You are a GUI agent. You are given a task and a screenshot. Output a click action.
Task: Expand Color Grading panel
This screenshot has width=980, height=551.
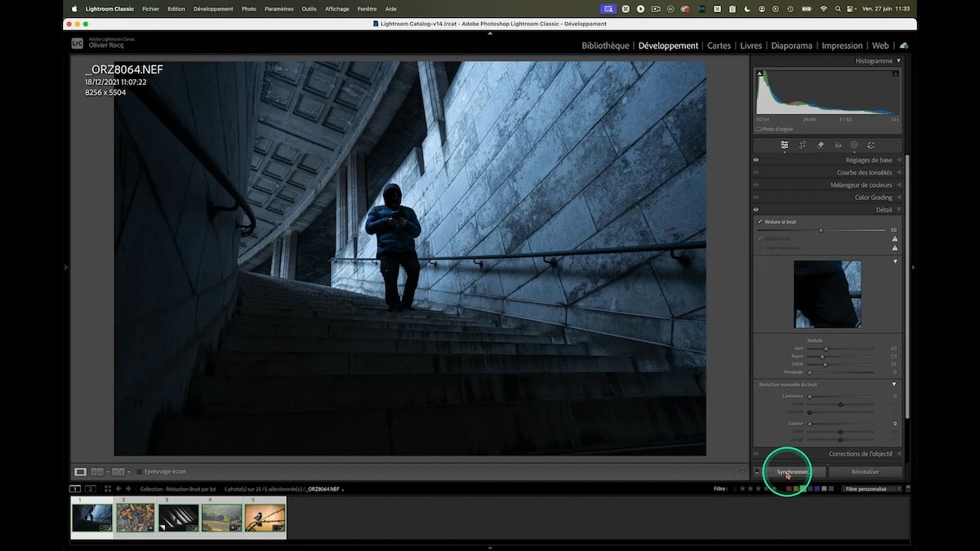(x=898, y=197)
